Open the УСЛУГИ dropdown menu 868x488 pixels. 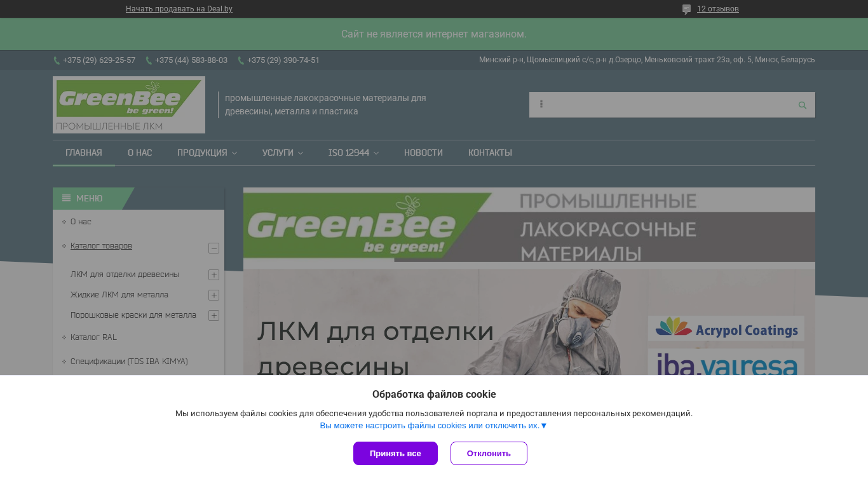pos(283,153)
